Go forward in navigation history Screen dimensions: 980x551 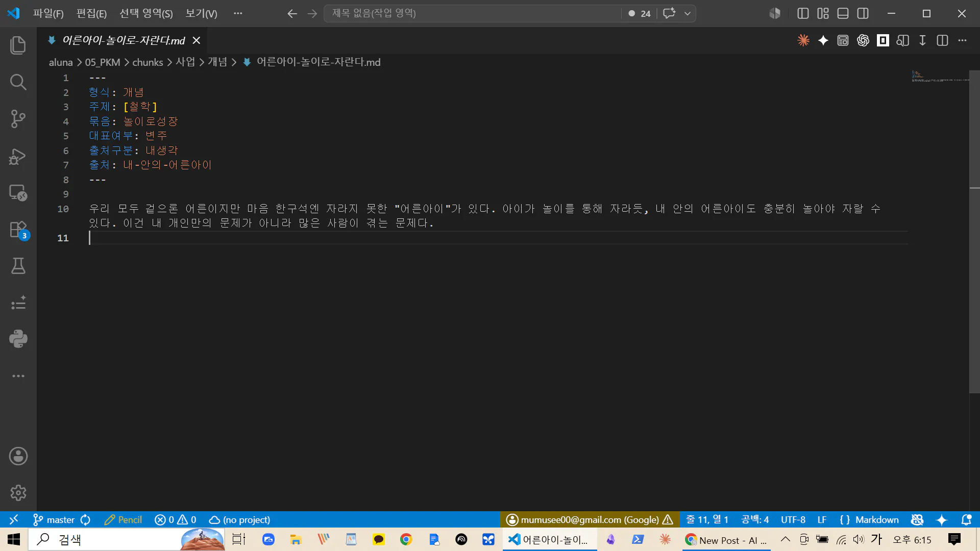312,13
